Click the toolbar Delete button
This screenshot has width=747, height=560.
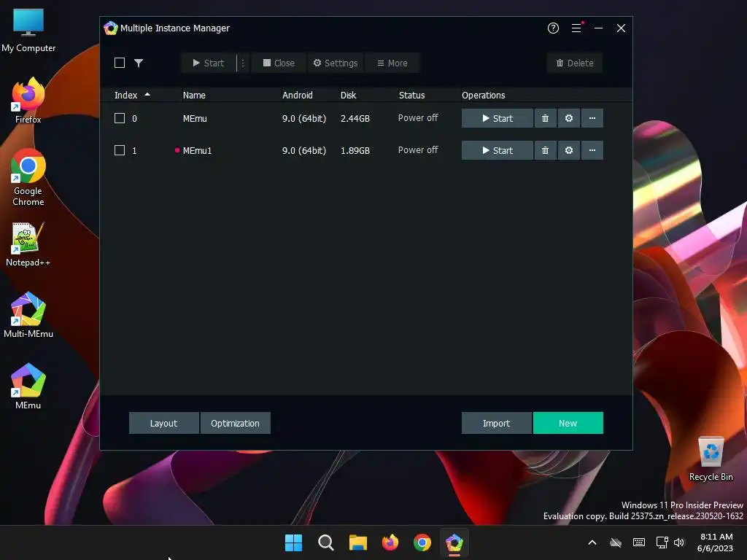tap(575, 63)
